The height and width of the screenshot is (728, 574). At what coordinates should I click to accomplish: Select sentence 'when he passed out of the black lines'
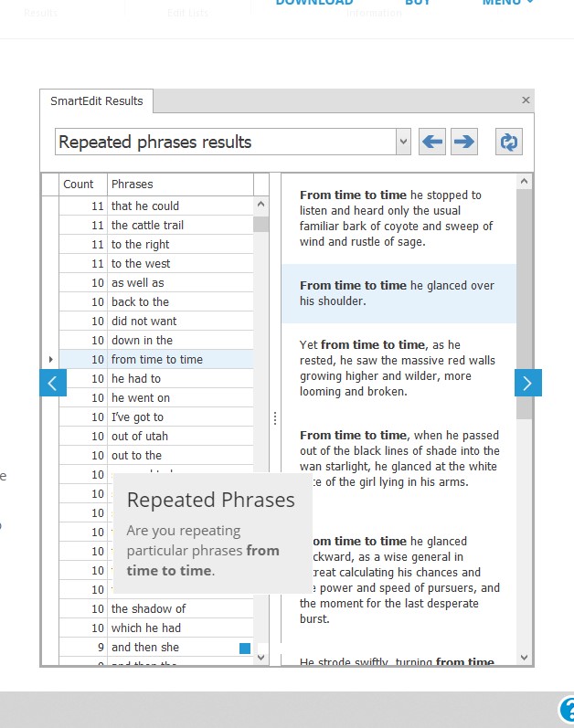[x=399, y=459]
